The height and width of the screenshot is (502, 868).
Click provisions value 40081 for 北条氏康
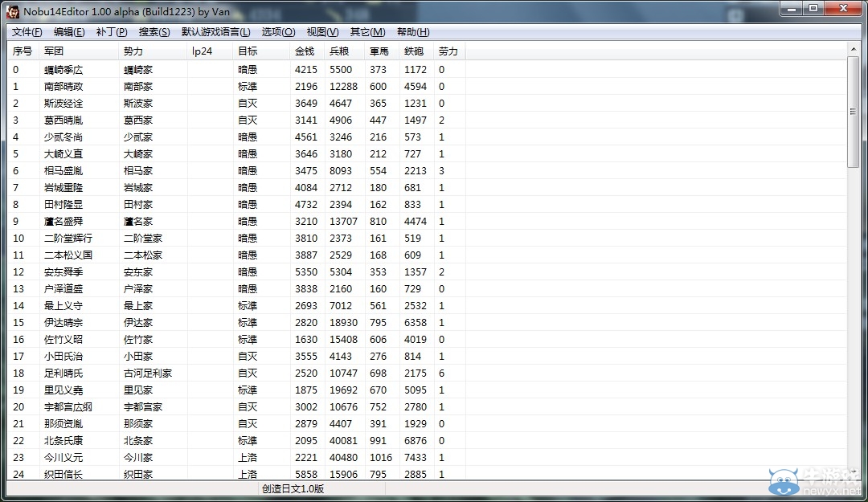click(x=344, y=441)
